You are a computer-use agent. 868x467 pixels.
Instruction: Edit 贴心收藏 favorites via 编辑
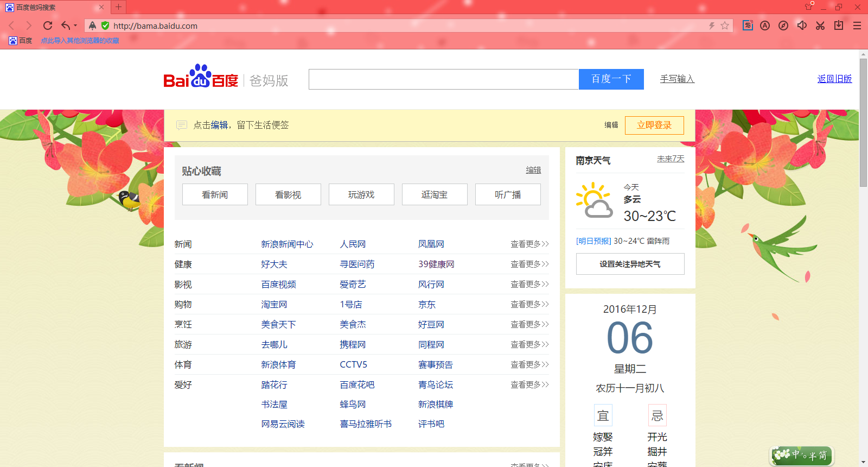point(533,170)
